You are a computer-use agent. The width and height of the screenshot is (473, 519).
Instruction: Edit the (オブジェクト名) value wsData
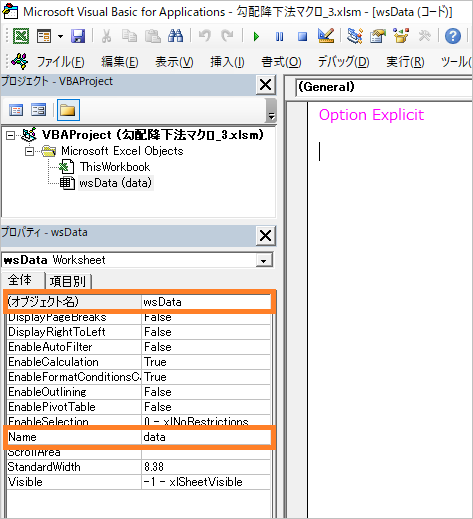206,302
